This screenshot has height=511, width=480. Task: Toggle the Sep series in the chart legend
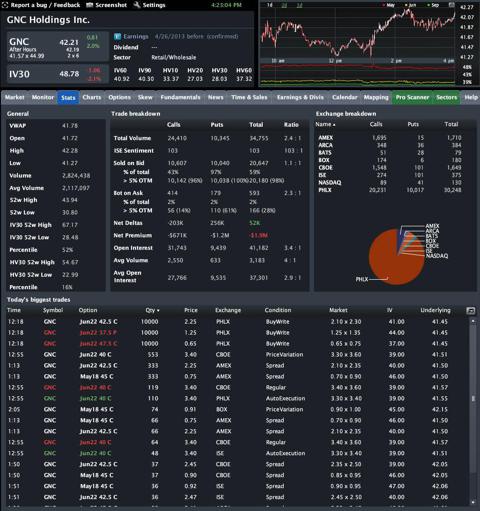[433, 5]
